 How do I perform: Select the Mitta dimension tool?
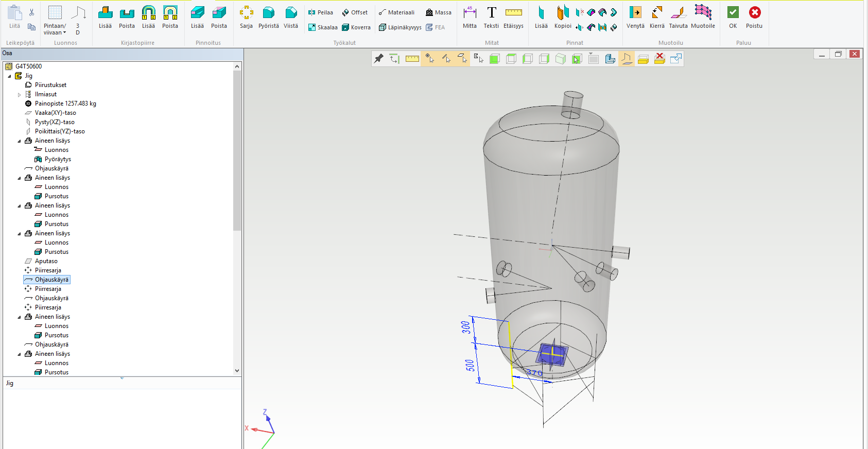(x=470, y=17)
